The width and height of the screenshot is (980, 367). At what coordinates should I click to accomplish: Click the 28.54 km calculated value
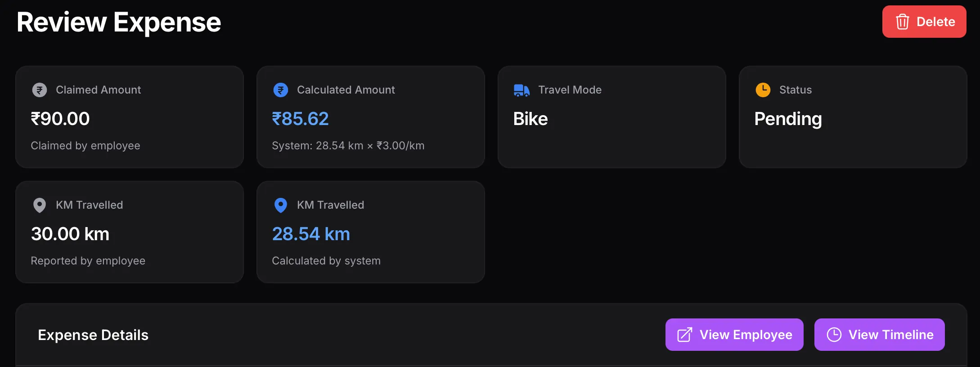pos(311,234)
